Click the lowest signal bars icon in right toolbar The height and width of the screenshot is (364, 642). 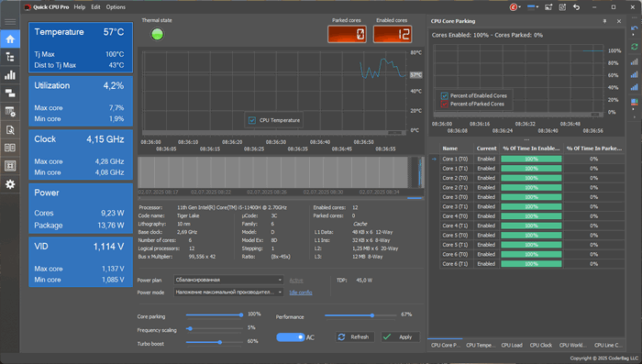(635, 61)
